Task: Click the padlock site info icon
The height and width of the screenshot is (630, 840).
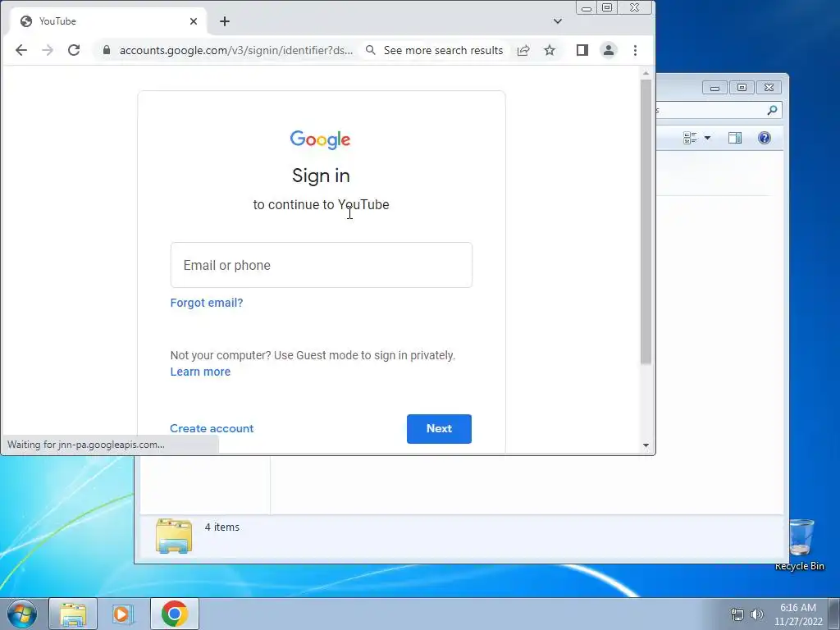Action: 107,50
